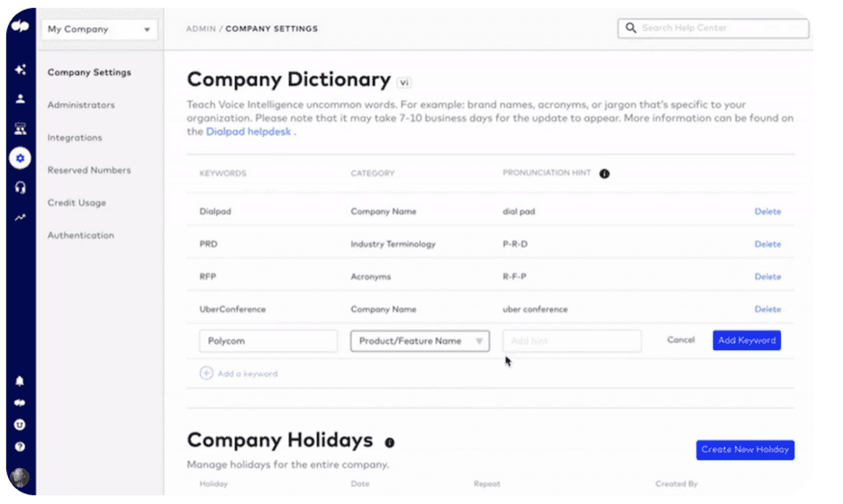
Task: Open the headset icon in sidebar
Action: [20, 188]
